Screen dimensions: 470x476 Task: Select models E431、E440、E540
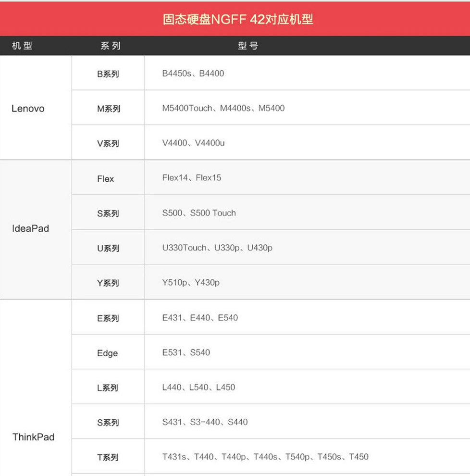coord(200,317)
